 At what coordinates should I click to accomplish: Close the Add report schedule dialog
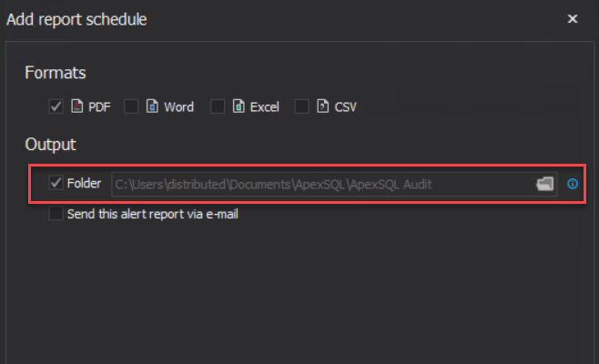point(573,19)
